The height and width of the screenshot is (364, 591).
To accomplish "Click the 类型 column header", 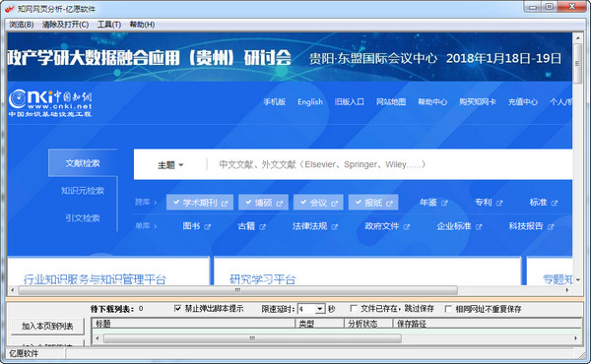I will coord(319,324).
